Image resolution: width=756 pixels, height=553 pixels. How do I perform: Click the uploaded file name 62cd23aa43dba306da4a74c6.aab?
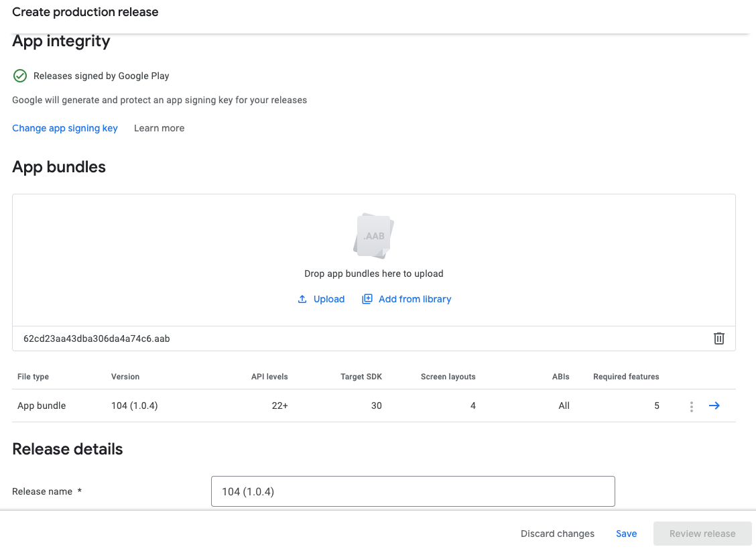(97, 339)
